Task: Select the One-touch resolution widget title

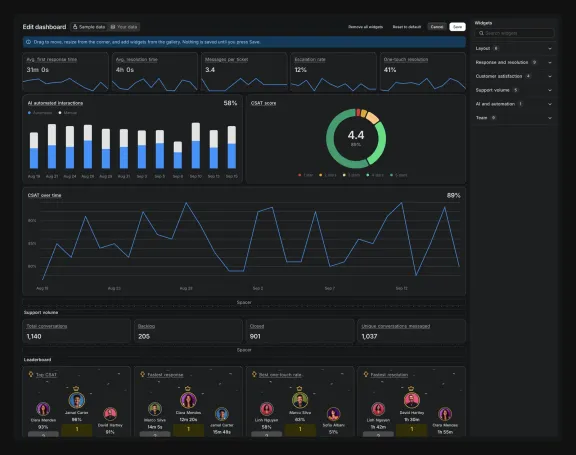Action: coord(406,59)
